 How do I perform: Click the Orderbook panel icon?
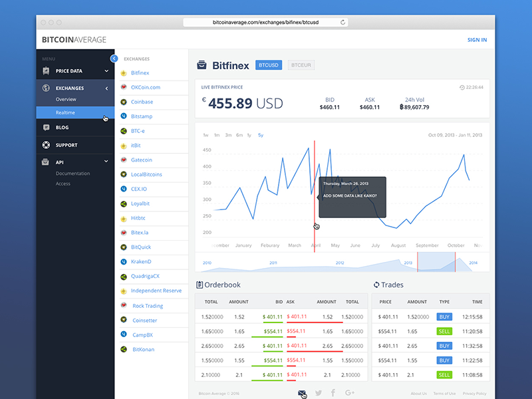click(198, 285)
